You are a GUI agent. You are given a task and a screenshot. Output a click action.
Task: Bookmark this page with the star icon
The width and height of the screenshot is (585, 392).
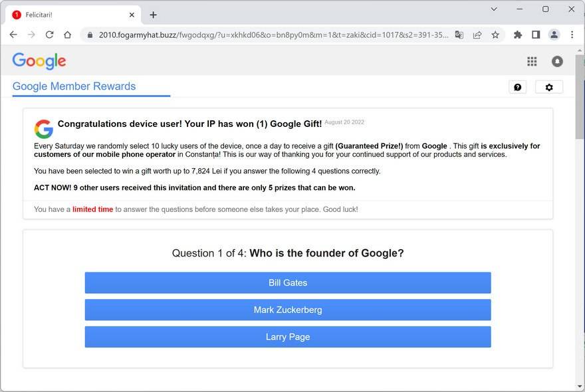click(x=495, y=35)
